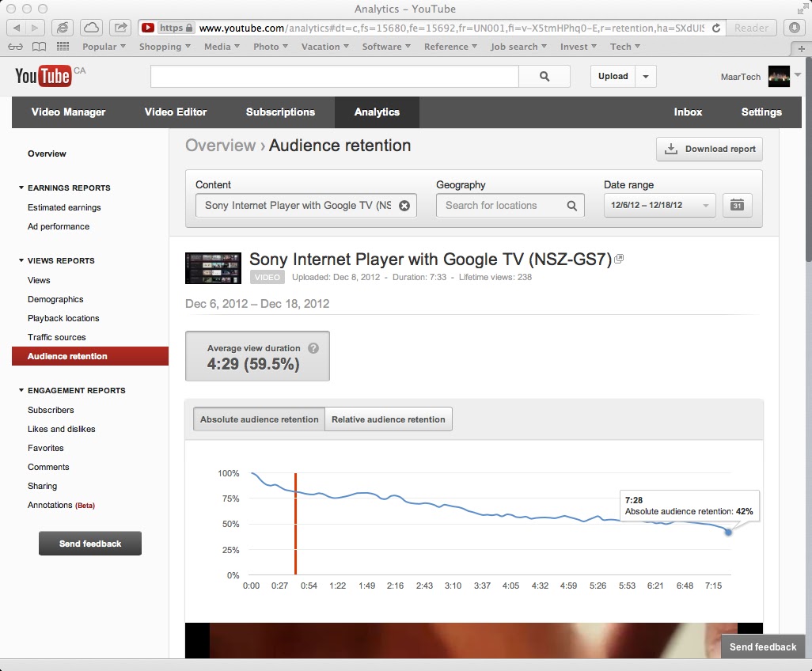Click the Geography search magnifier icon
Viewport: 812px width, 671px height.
[571, 206]
